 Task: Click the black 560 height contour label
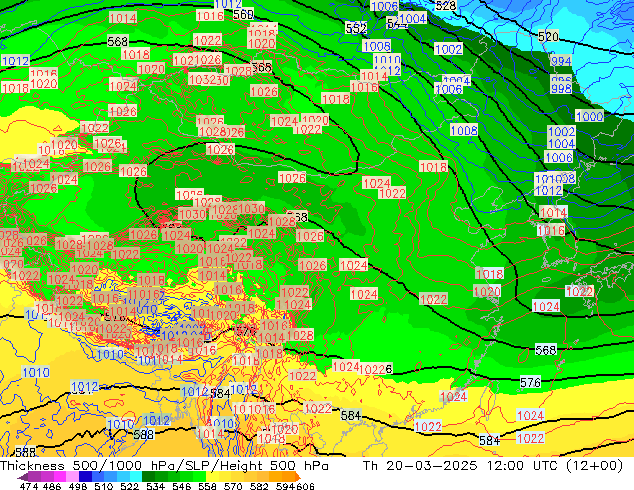pos(243,15)
